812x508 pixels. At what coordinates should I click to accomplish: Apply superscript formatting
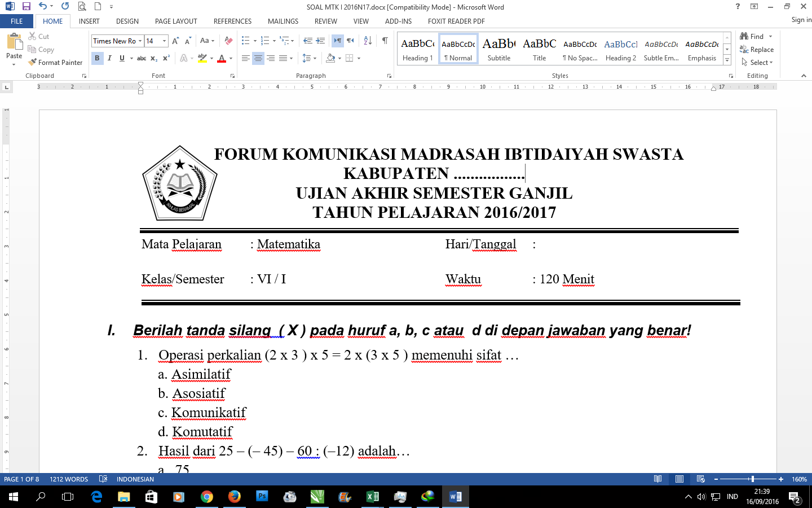(x=165, y=57)
